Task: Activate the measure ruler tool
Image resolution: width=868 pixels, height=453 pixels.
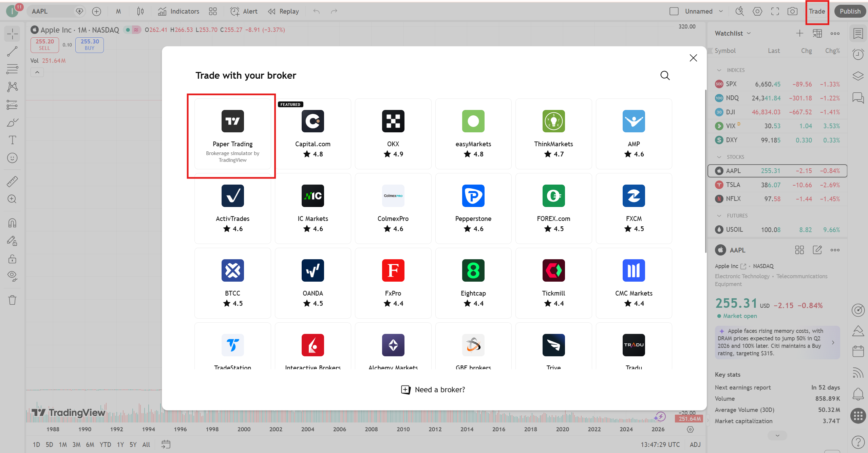Action: tap(12, 181)
